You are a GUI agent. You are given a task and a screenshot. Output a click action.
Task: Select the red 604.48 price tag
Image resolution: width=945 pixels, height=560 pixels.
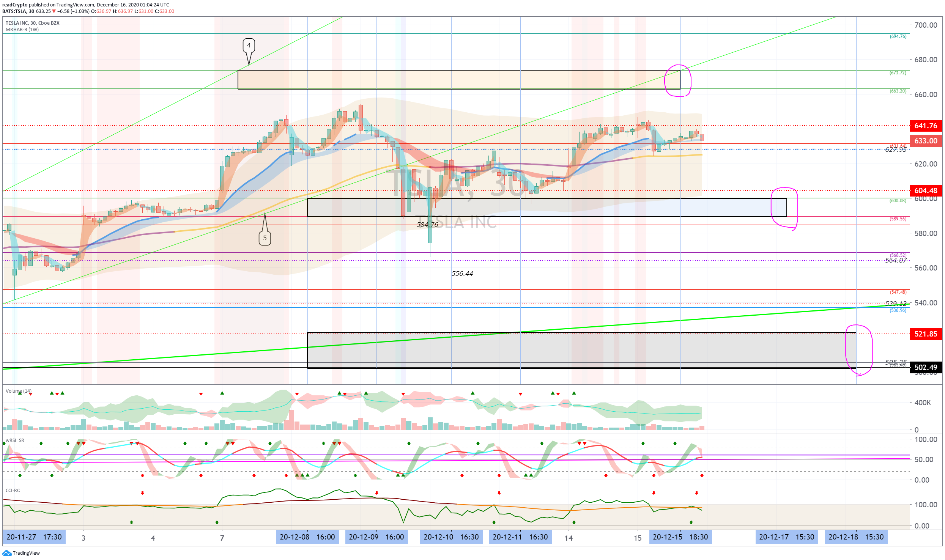pos(926,190)
